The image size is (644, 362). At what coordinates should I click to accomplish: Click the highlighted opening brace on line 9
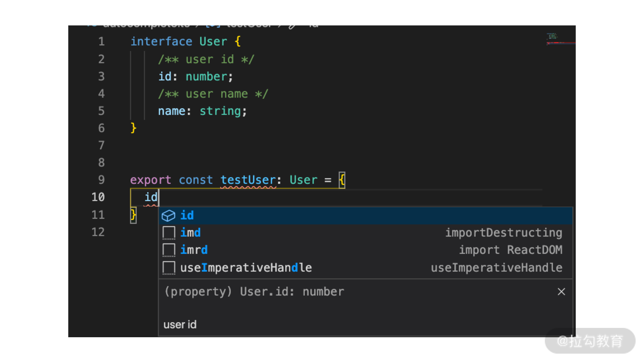(x=342, y=180)
